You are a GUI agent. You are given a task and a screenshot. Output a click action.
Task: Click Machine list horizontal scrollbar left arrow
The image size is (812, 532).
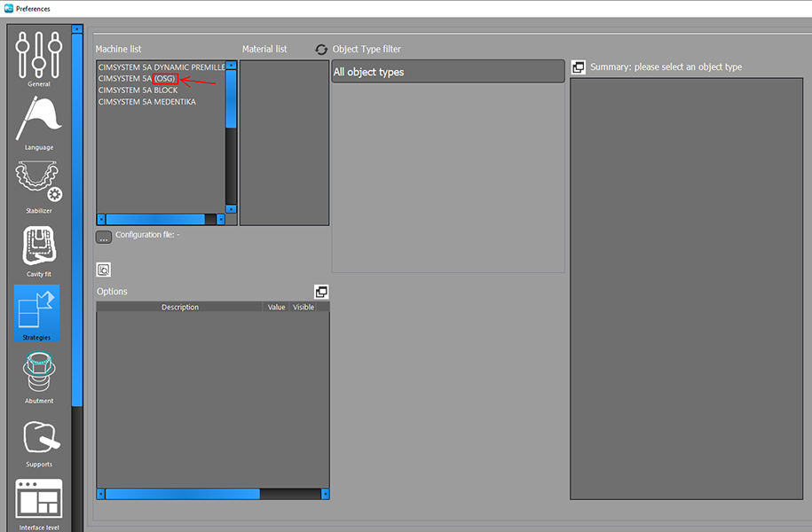coord(101,219)
